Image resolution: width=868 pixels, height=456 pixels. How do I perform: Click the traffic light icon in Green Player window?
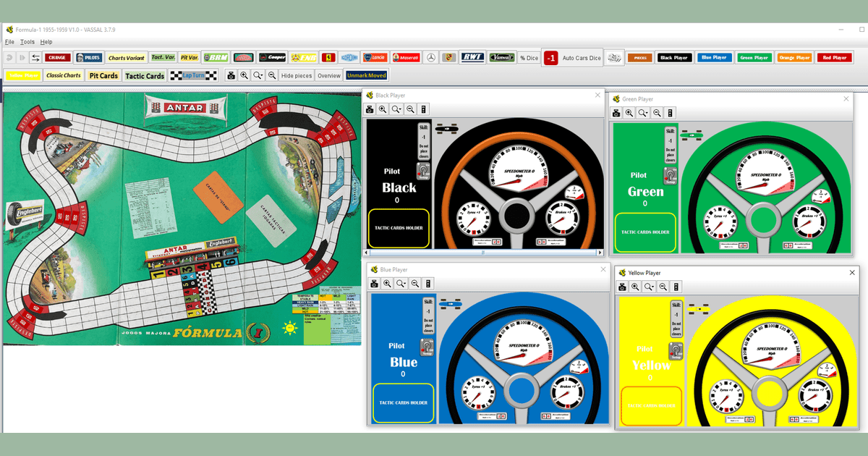(x=670, y=113)
